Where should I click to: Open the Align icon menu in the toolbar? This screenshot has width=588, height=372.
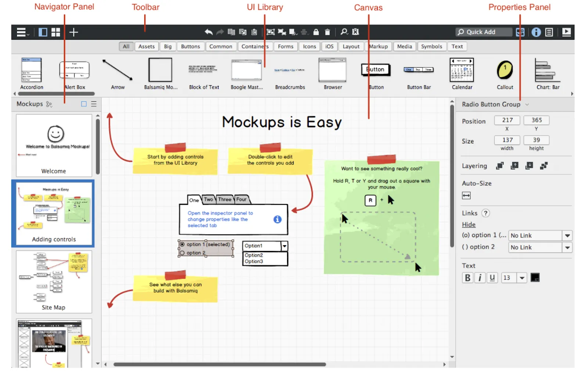coord(304,32)
